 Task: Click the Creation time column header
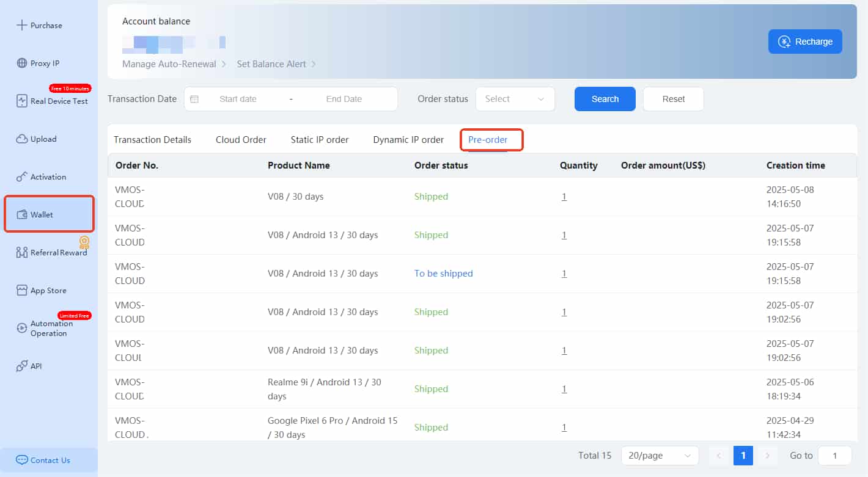click(x=796, y=166)
